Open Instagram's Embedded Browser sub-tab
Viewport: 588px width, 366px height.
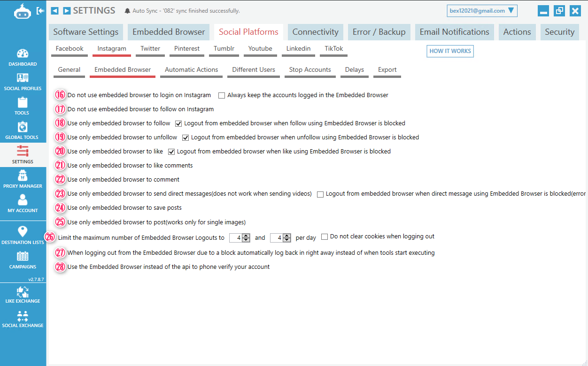[123, 70]
